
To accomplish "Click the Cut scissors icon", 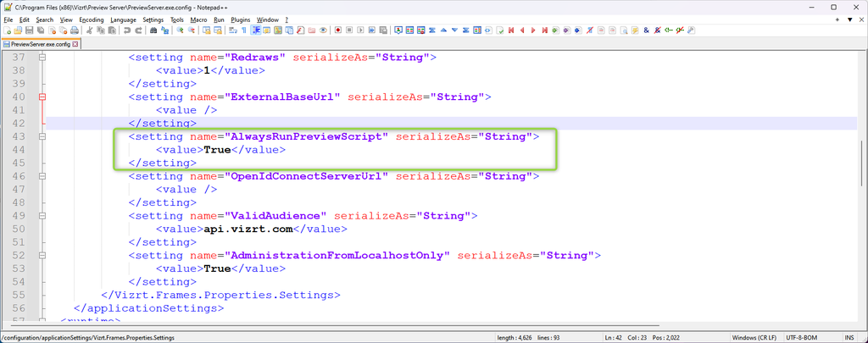I will [x=88, y=30].
